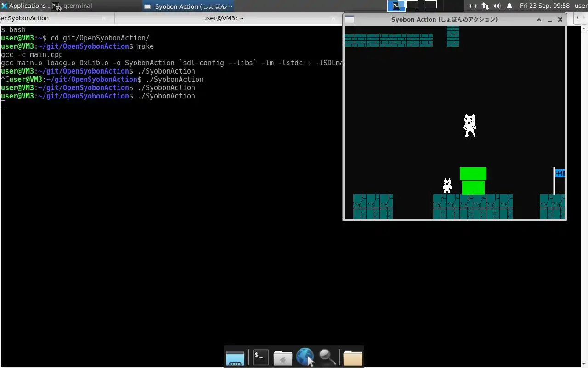Click the 'gcc main.o loadg.o DxLib.o' output line

(172, 63)
